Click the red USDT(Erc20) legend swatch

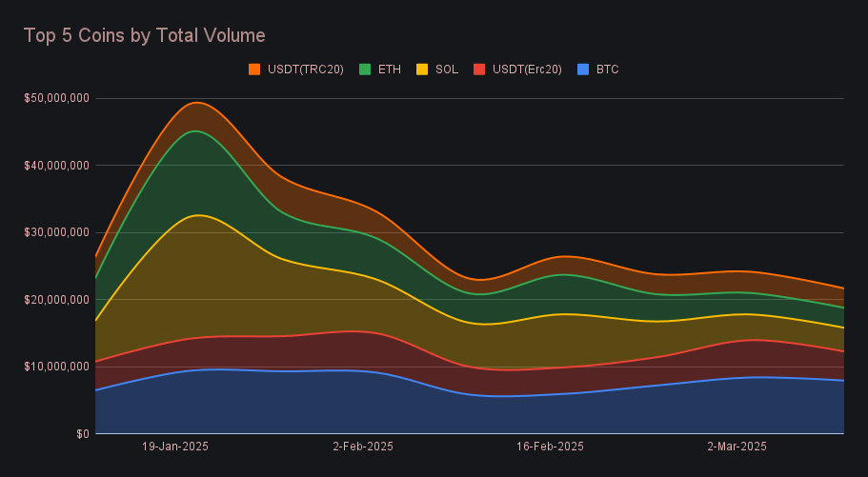pyautogui.click(x=480, y=69)
